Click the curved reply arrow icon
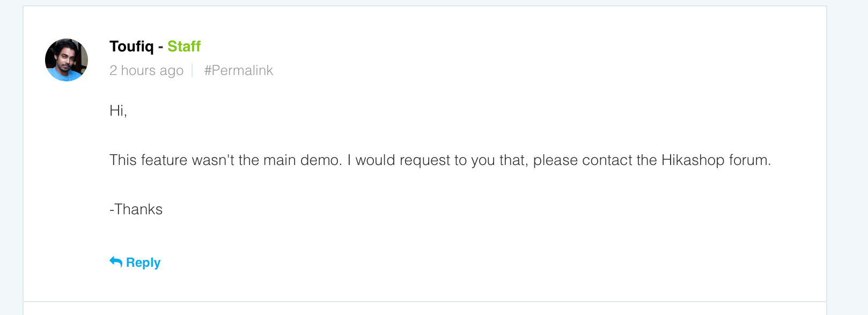Image resolution: width=868 pixels, height=315 pixels. (116, 261)
